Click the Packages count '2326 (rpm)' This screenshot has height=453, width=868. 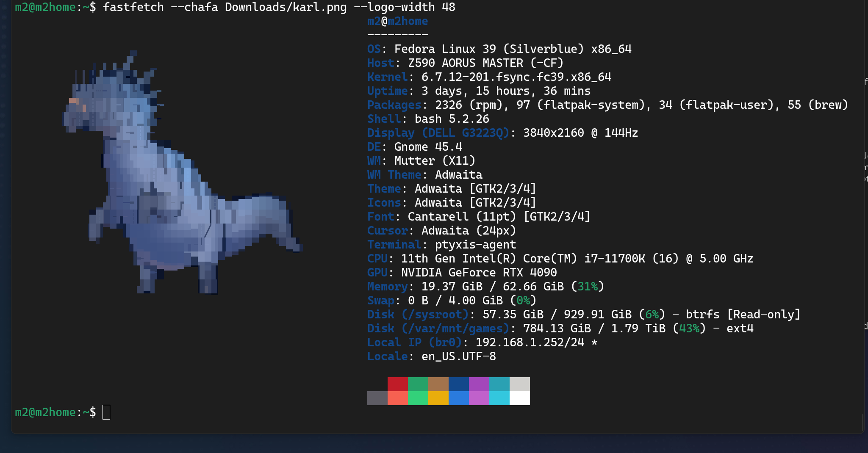(x=469, y=105)
